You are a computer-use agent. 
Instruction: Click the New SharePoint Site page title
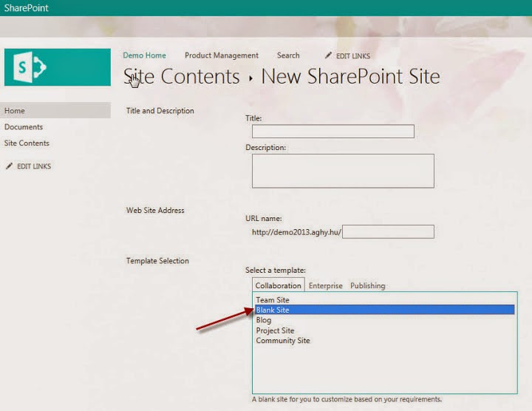point(350,76)
